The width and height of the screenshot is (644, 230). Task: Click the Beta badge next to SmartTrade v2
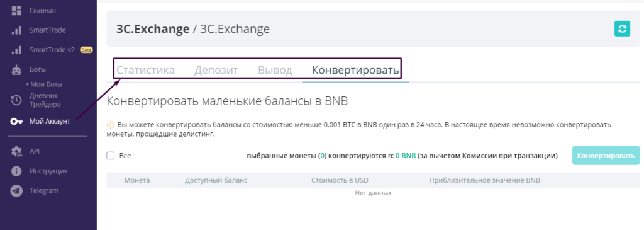pos(86,50)
